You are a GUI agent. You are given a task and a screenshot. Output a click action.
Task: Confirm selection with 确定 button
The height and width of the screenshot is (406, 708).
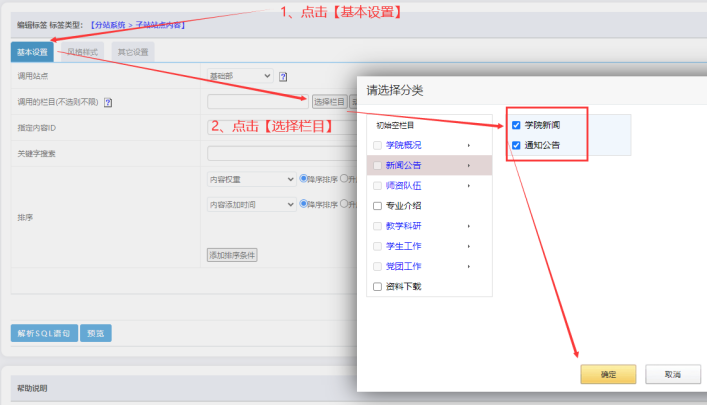pyautogui.click(x=608, y=374)
